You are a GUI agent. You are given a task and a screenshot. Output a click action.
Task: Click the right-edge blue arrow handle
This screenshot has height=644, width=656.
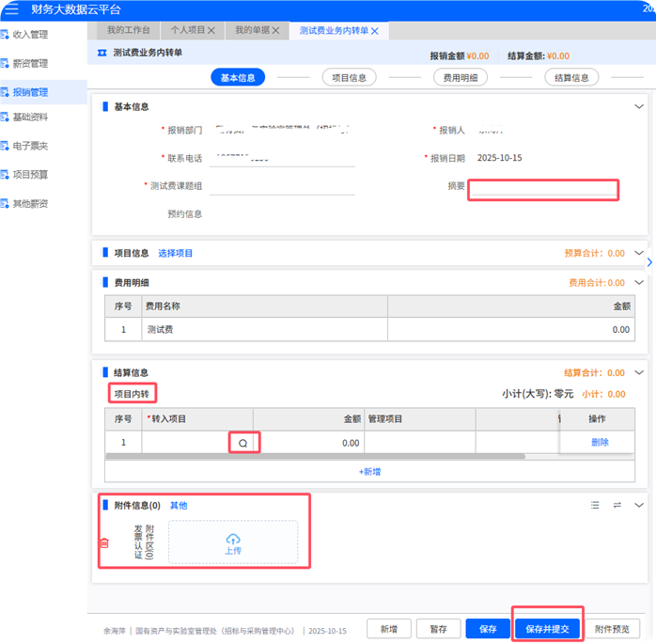coord(649,262)
